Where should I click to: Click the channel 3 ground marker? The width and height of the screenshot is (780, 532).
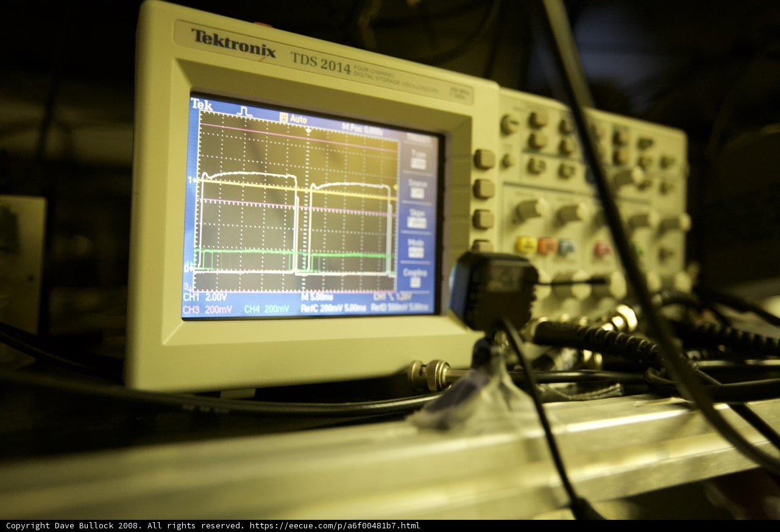click(187, 286)
